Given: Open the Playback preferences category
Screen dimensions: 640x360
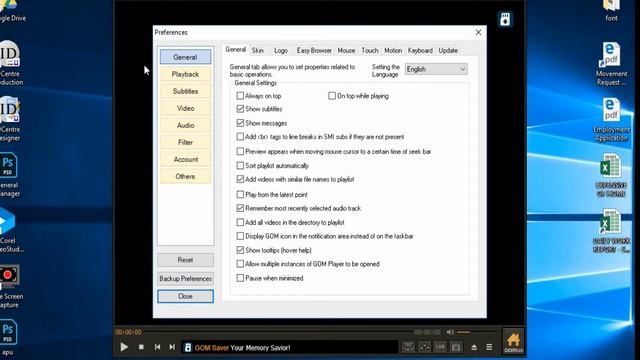Looking at the screenshot, I should [185, 74].
